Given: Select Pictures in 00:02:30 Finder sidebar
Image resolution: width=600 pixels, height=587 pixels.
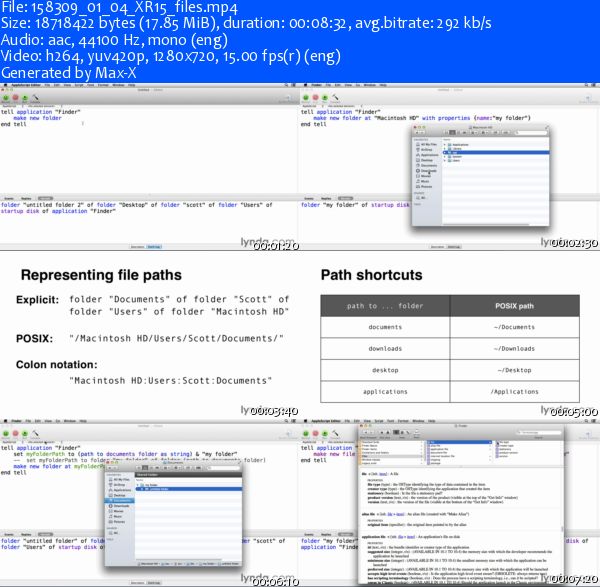Looking at the screenshot, I should click(x=424, y=187).
